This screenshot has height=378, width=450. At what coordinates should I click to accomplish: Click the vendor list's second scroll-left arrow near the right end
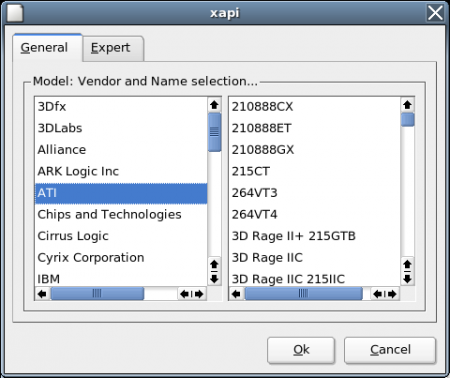click(x=184, y=294)
